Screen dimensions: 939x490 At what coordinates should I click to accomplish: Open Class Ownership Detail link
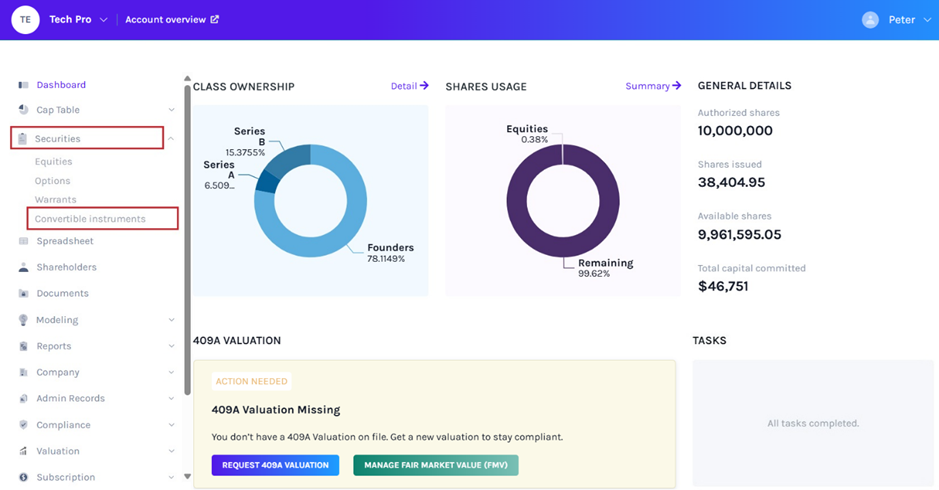click(409, 86)
